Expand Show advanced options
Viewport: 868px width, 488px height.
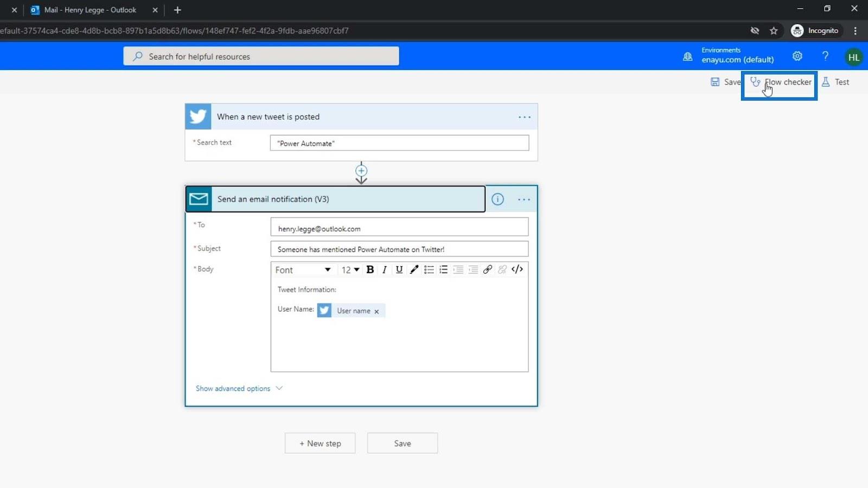click(x=239, y=388)
